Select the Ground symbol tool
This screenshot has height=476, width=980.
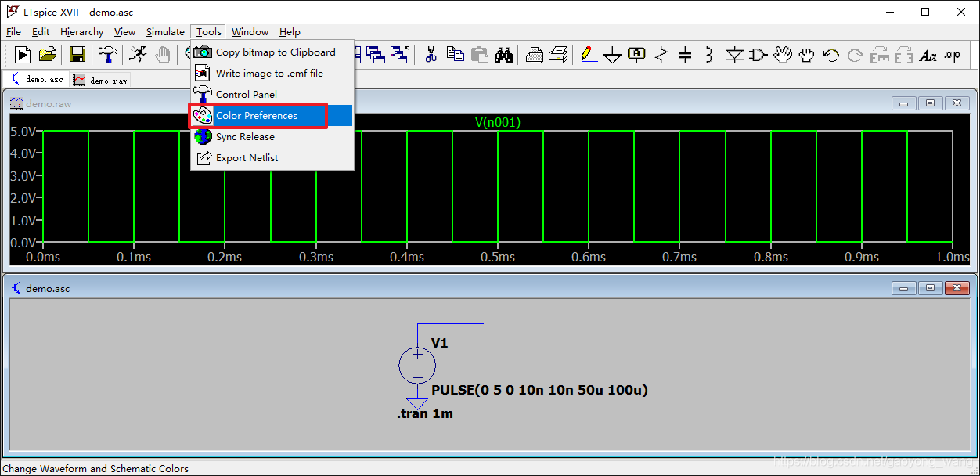pyautogui.click(x=613, y=55)
